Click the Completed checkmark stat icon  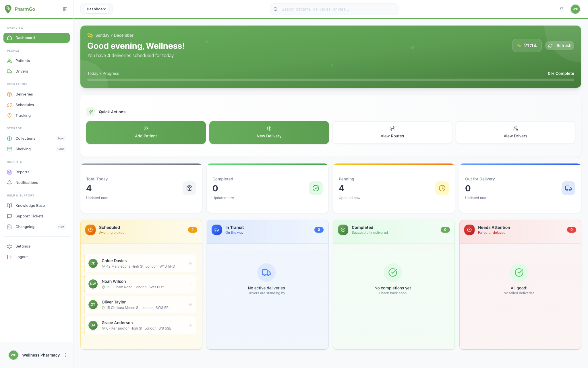(316, 188)
